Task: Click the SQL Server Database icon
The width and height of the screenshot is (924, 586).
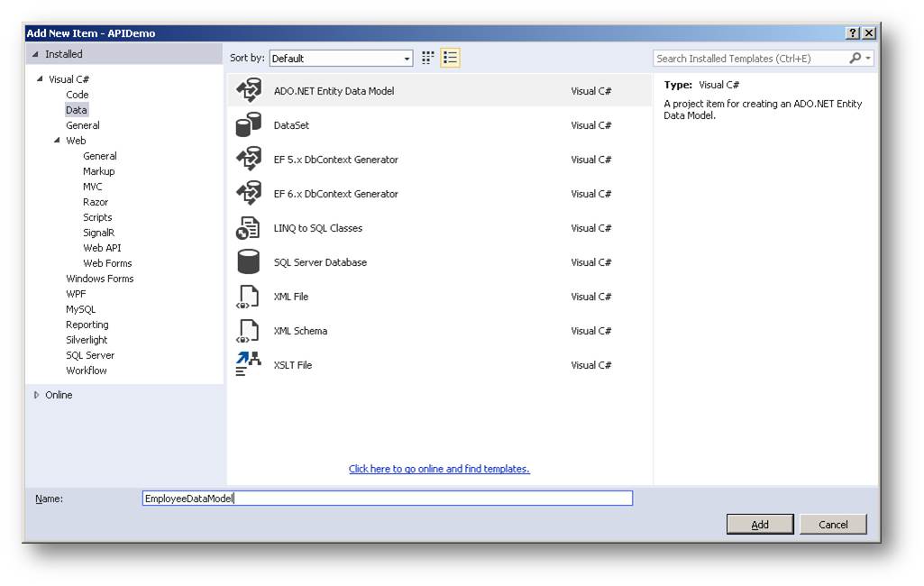Action: 248,261
